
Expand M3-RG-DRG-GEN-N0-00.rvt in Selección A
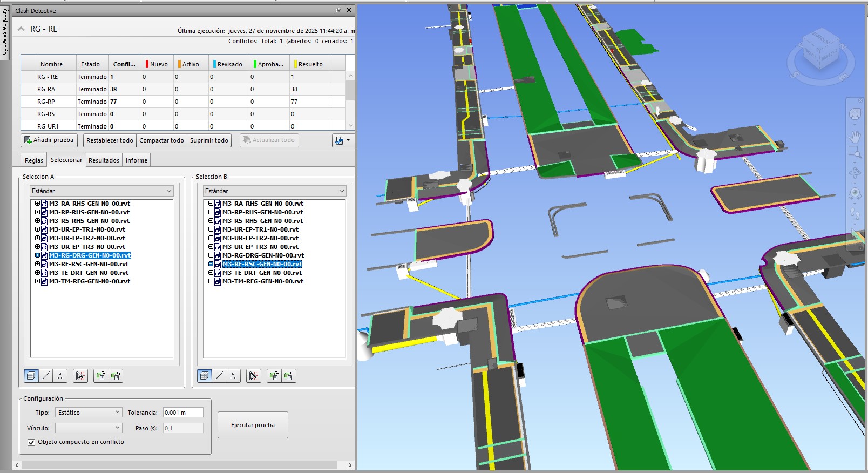(x=38, y=255)
